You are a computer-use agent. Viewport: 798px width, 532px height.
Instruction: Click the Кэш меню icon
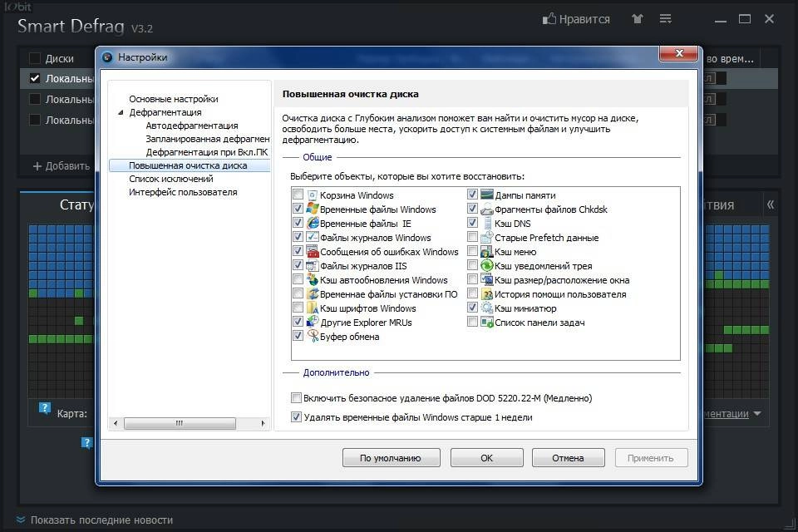pyautogui.click(x=487, y=252)
